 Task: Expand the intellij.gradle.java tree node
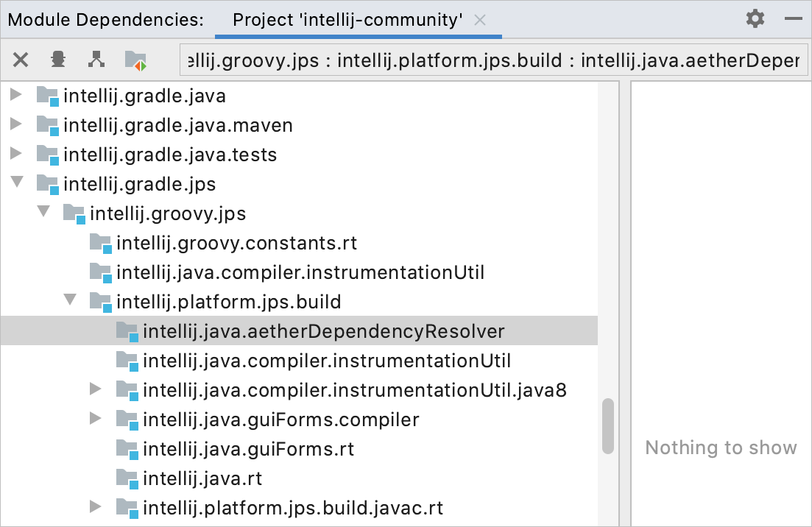coord(16,96)
